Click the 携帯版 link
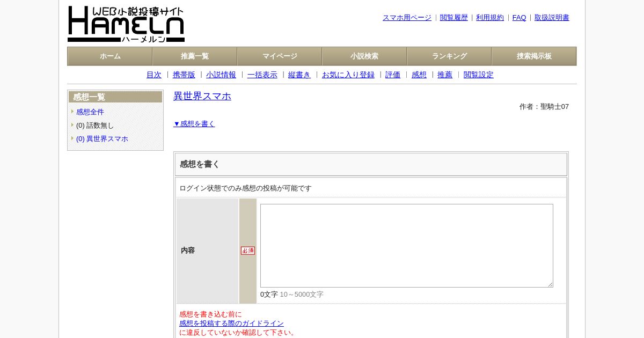This screenshot has width=644, height=338. 184,75
